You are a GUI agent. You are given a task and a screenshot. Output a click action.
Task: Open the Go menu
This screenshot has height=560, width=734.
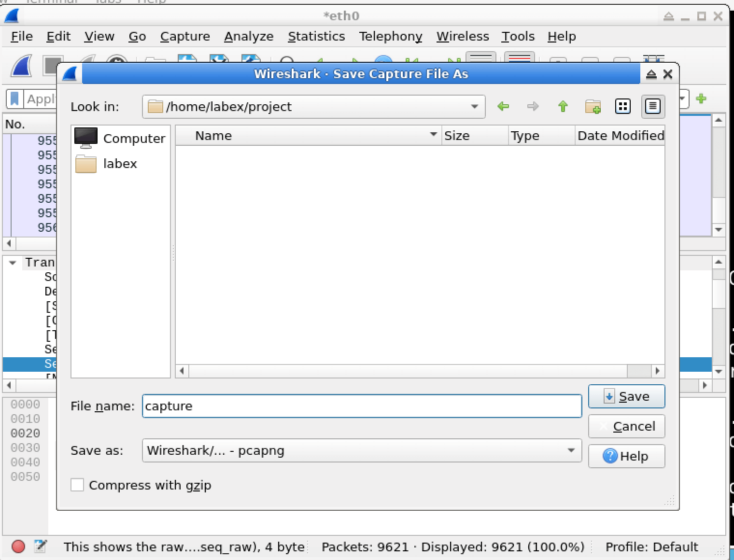pos(137,36)
